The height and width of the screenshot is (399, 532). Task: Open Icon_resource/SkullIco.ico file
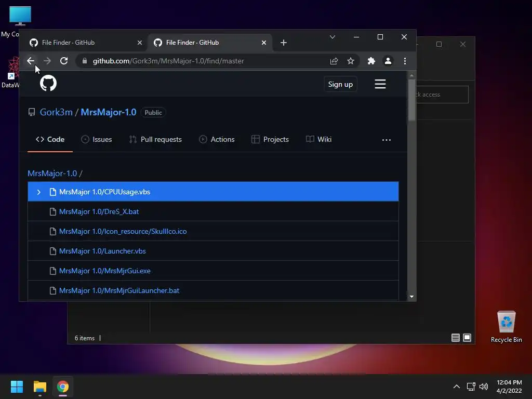[x=123, y=231]
